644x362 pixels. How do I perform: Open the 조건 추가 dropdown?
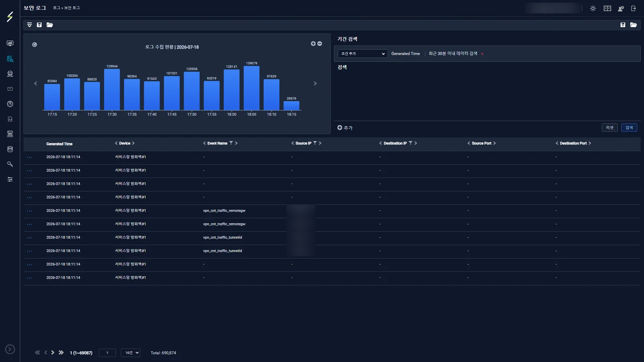coord(363,53)
